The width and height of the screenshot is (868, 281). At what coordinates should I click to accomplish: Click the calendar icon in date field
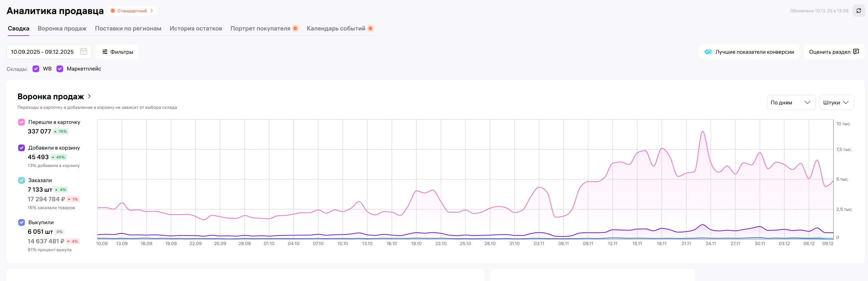pyautogui.click(x=84, y=52)
